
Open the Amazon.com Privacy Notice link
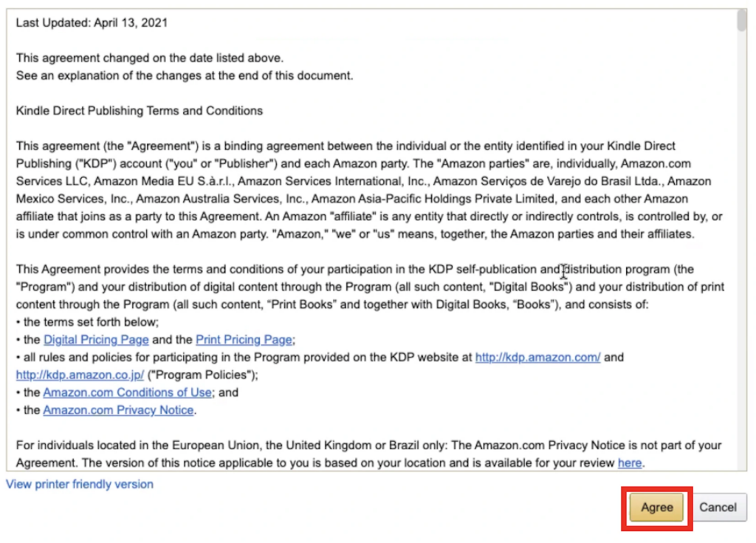click(x=118, y=410)
